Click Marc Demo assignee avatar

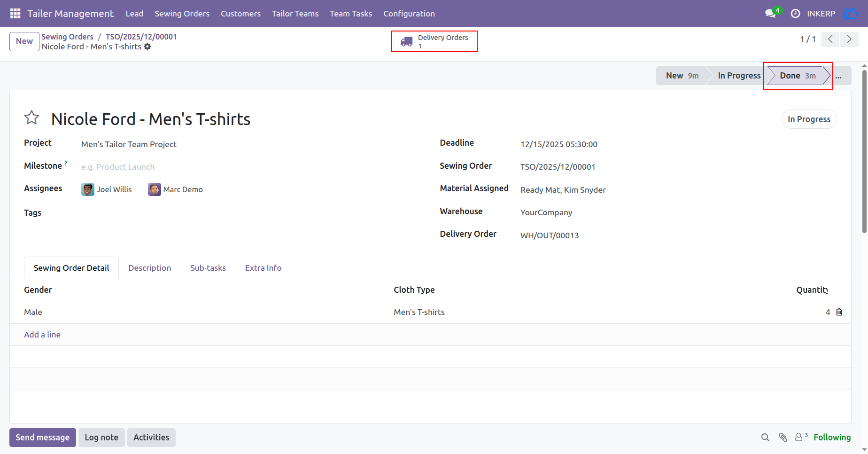155,189
